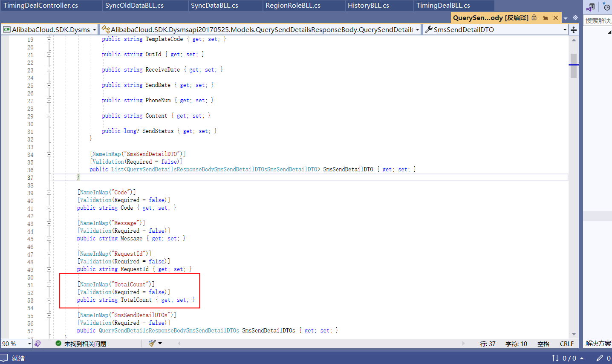Collapse the PhoneNum property at line 27
Image resolution: width=612 pixels, height=364 pixels.
click(x=49, y=100)
